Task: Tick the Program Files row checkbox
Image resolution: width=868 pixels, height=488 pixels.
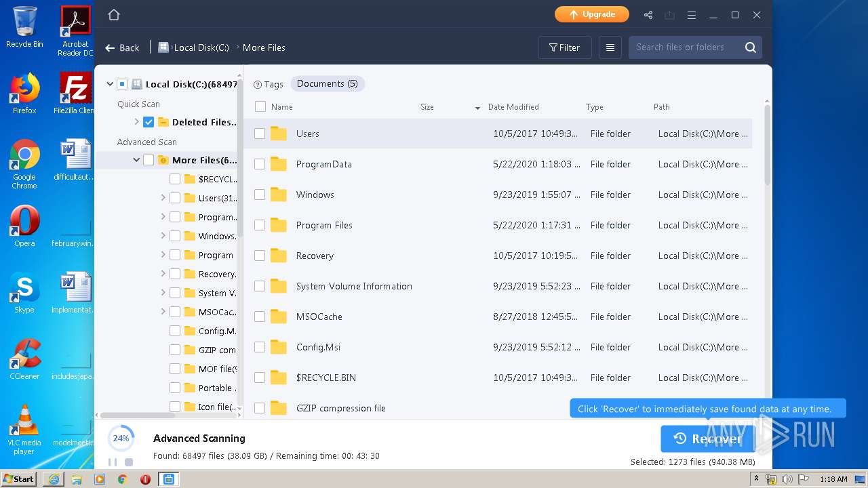Action: pyautogui.click(x=260, y=225)
